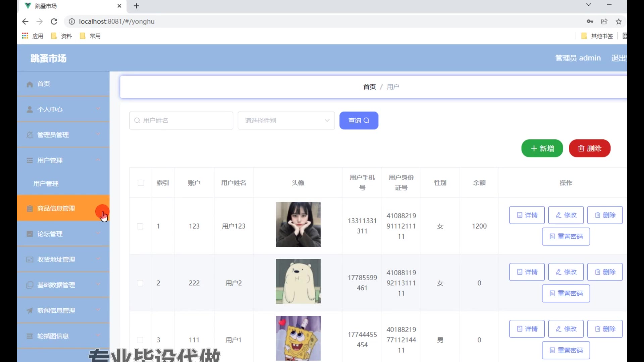The height and width of the screenshot is (362, 644).
Task: Click the bookmark star icon in address bar
Action: tap(619, 21)
